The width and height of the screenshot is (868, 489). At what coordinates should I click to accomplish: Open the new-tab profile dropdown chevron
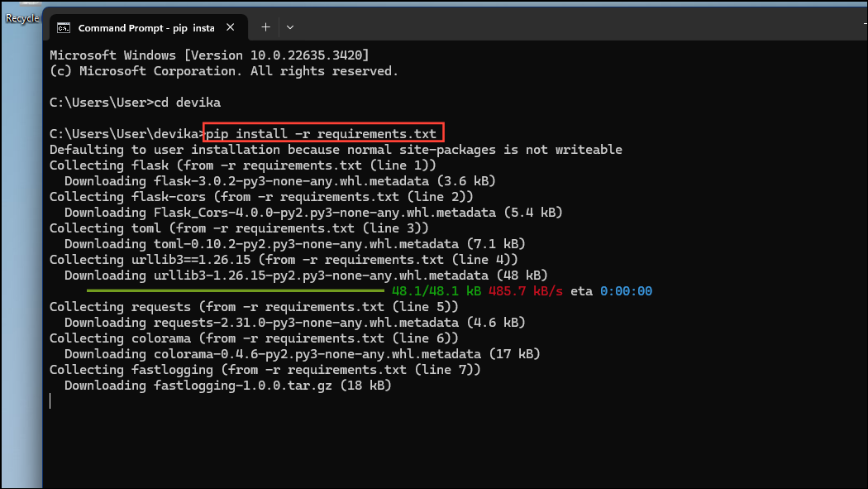[289, 27]
